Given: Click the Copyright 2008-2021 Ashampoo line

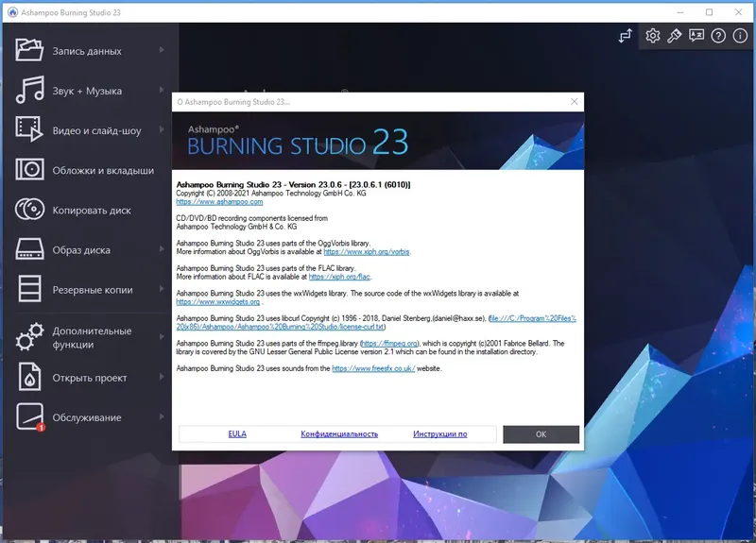Looking at the screenshot, I should tap(271, 194).
